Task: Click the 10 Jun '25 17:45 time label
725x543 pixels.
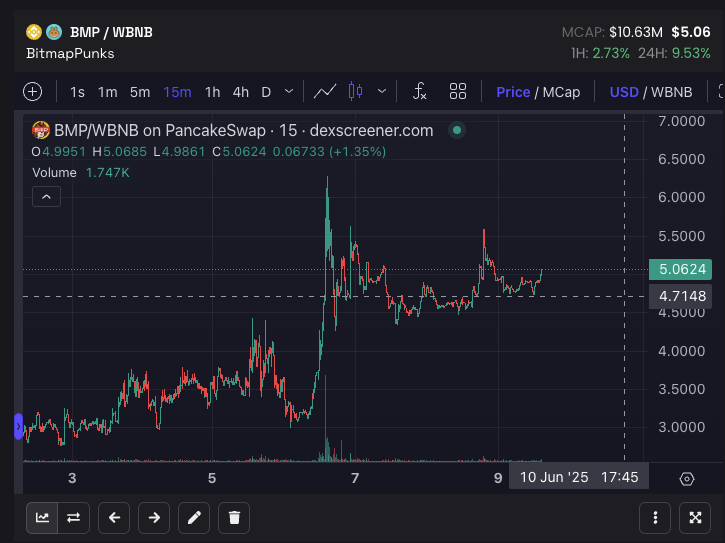Action: pyautogui.click(x=578, y=477)
